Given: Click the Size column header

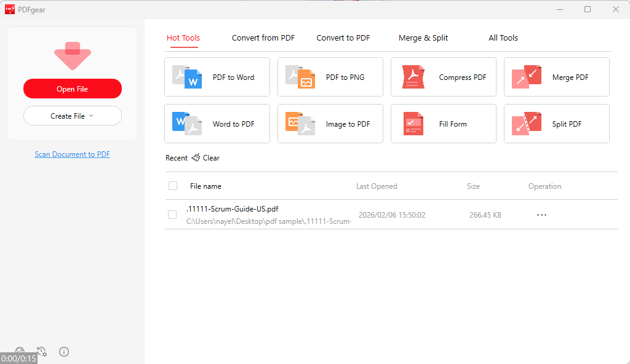Looking at the screenshot, I should point(473,186).
